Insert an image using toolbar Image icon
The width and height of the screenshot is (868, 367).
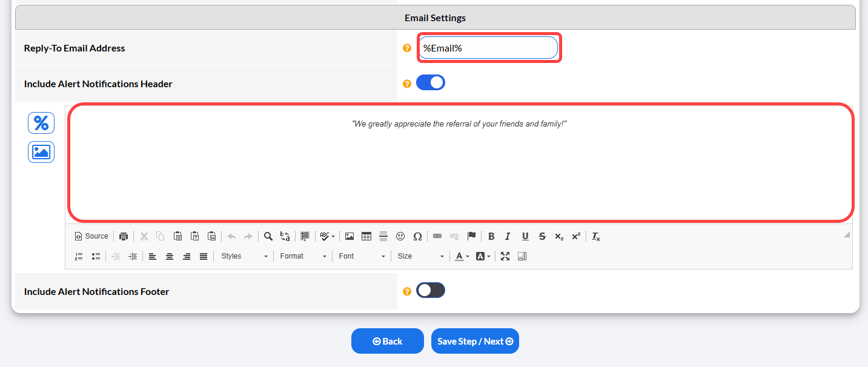pyautogui.click(x=350, y=236)
